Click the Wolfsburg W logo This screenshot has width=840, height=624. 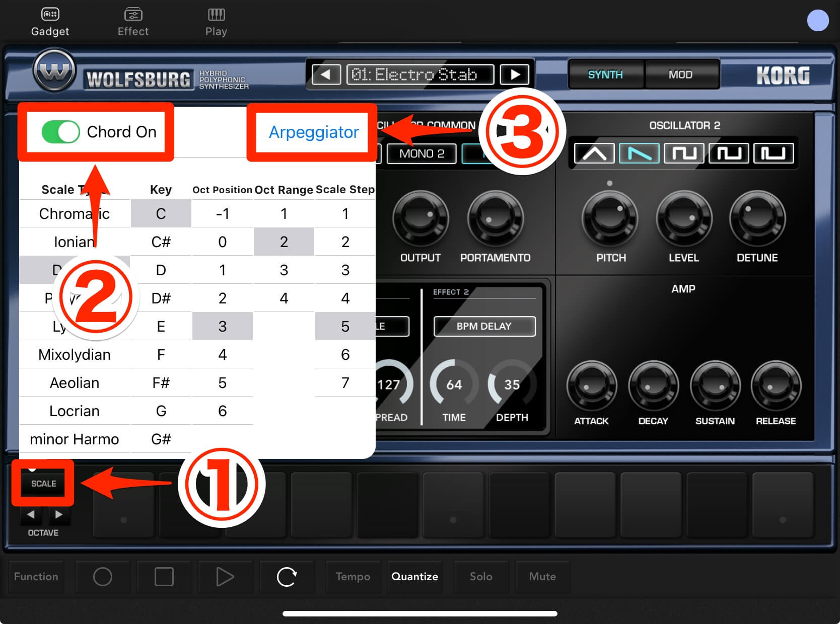point(54,70)
